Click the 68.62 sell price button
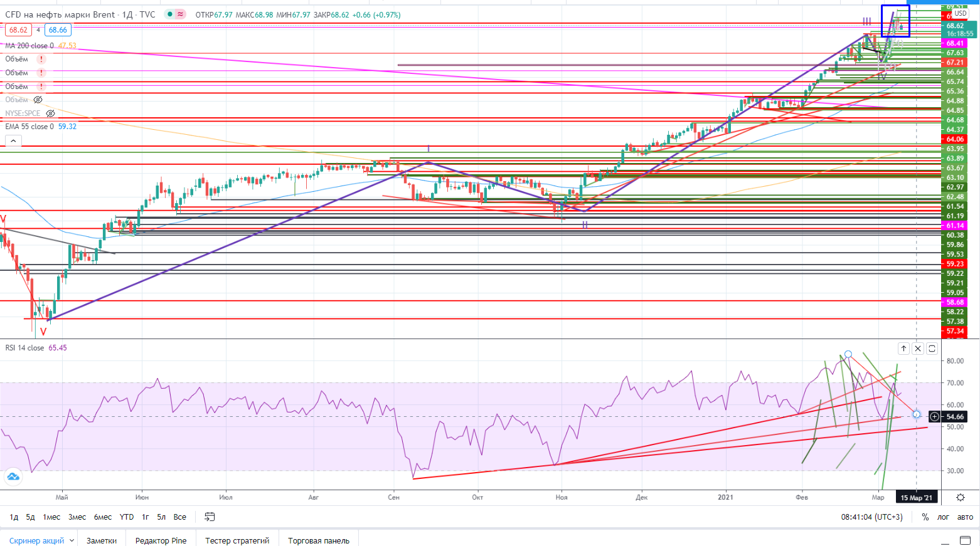Viewport: 980px width, 546px height. [x=18, y=30]
